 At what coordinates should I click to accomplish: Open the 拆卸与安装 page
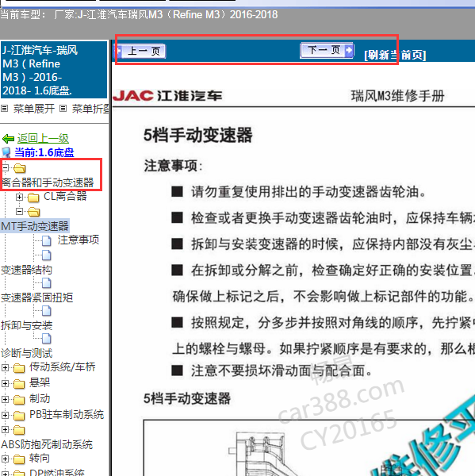point(26,325)
